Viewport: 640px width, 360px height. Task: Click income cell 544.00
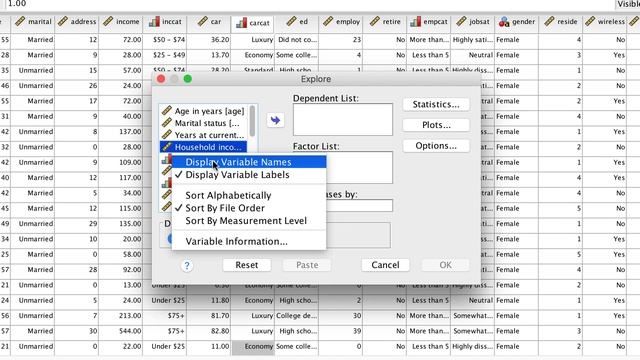(x=121, y=331)
